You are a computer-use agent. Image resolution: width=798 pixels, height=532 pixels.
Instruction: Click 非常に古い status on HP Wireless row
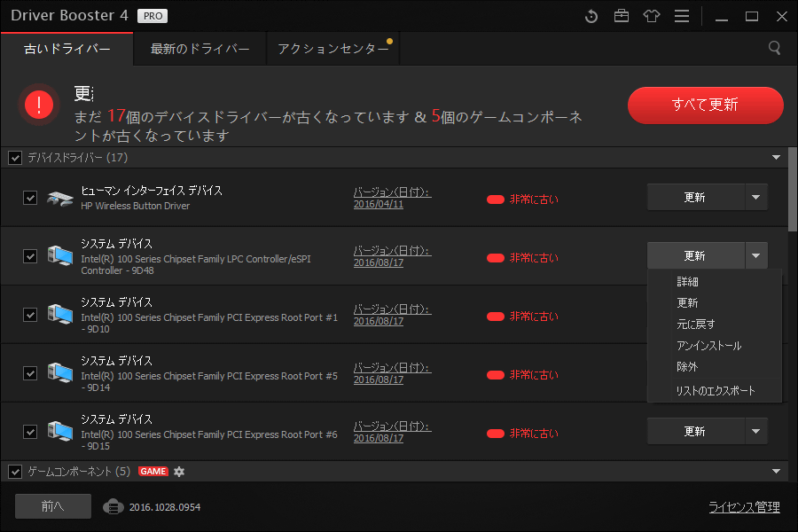[522, 199]
